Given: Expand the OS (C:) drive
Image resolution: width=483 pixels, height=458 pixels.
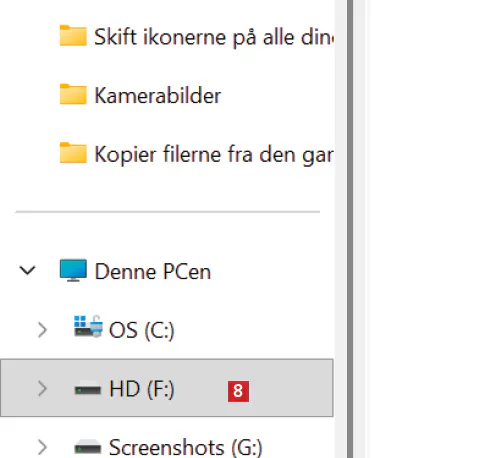Looking at the screenshot, I should (42, 330).
